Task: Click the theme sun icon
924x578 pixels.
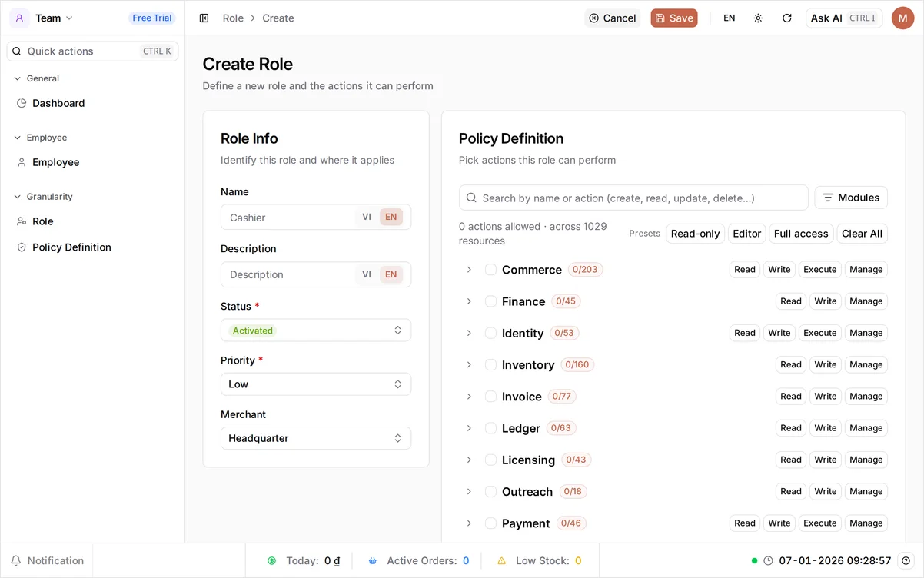Action: click(x=758, y=18)
